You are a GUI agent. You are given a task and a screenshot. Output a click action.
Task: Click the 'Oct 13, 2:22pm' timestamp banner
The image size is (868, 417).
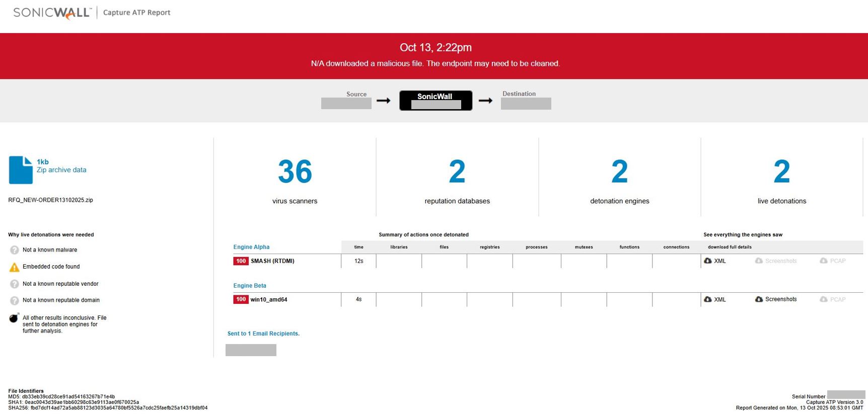click(436, 48)
